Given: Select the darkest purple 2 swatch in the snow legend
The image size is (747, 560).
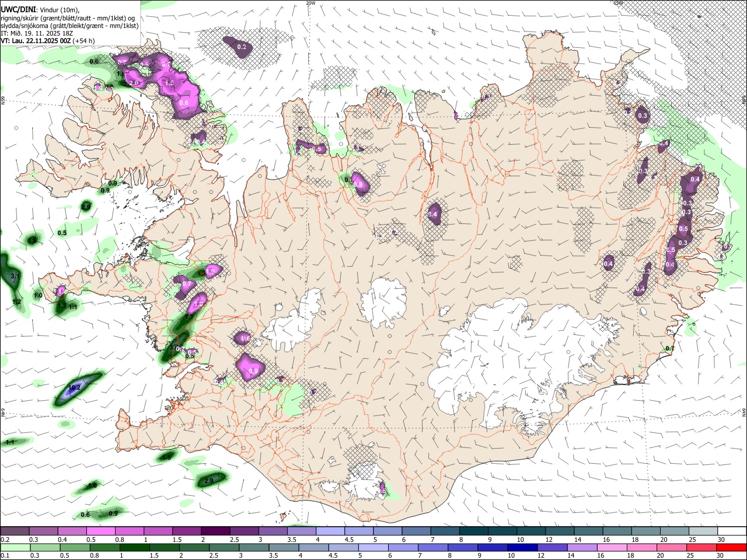Looking at the screenshot, I should tap(215, 531).
